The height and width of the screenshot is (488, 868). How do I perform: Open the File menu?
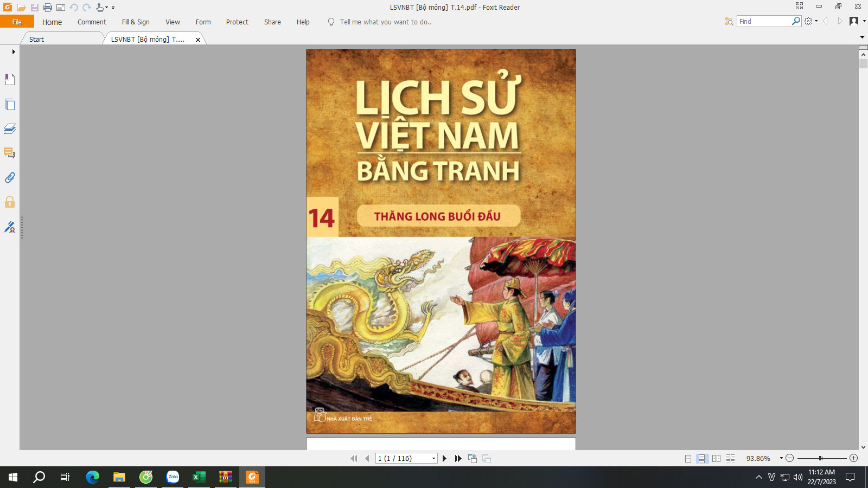(17, 22)
